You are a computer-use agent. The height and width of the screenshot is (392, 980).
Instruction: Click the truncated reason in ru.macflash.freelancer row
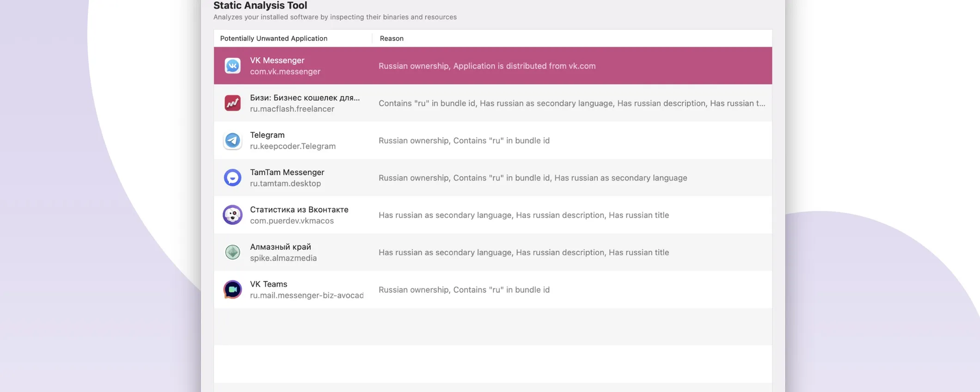point(572,103)
